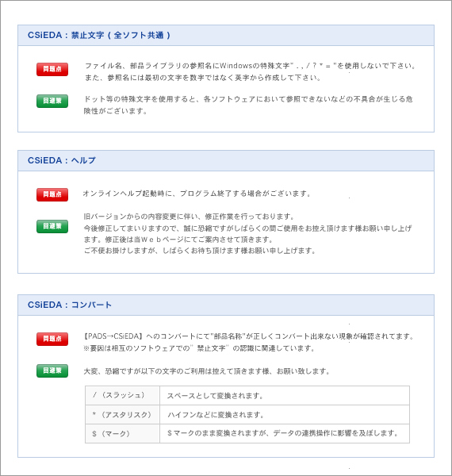Click the text about Windows special characters
452x476 pixels.
[250, 72]
